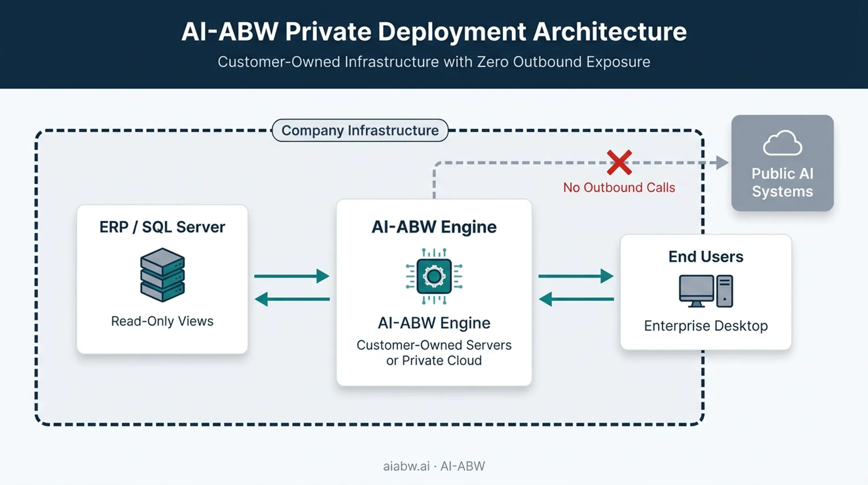Image resolution: width=868 pixels, height=485 pixels.
Task: Click Customer-Owned Servers or Private Cloud text
Action: (434, 353)
